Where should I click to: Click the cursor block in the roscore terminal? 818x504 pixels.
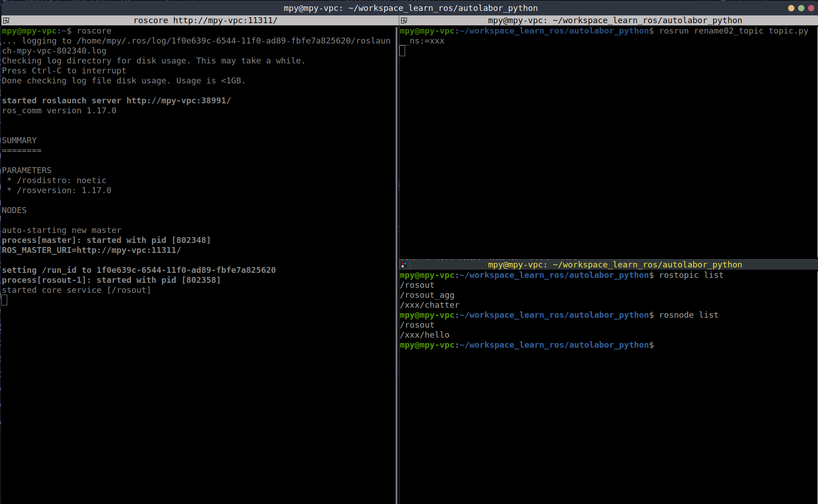pos(5,300)
